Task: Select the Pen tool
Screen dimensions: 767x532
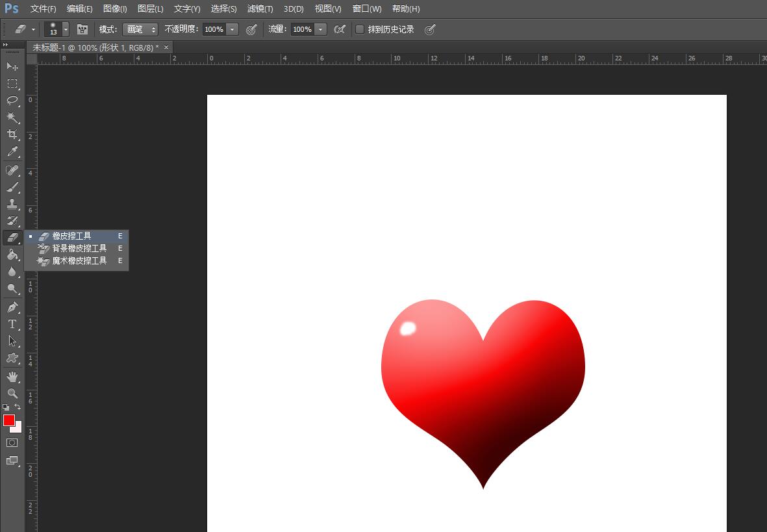Action: click(12, 307)
